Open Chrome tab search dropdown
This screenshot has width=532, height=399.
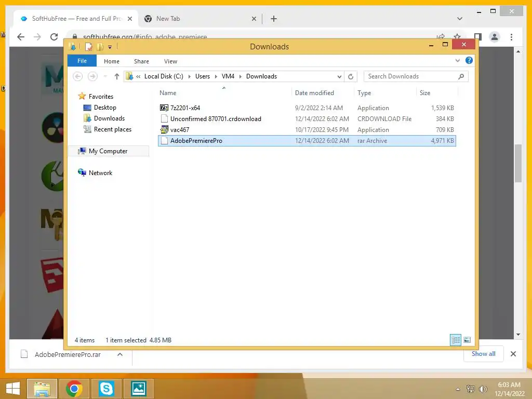click(460, 19)
